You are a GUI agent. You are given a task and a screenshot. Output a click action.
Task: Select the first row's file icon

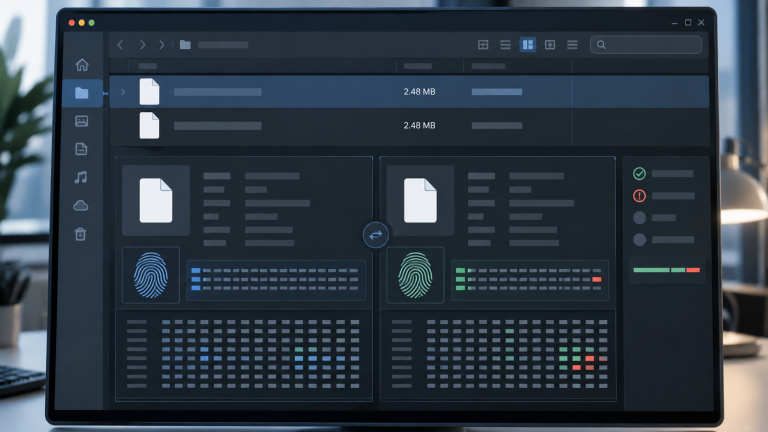pyautogui.click(x=149, y=92)
